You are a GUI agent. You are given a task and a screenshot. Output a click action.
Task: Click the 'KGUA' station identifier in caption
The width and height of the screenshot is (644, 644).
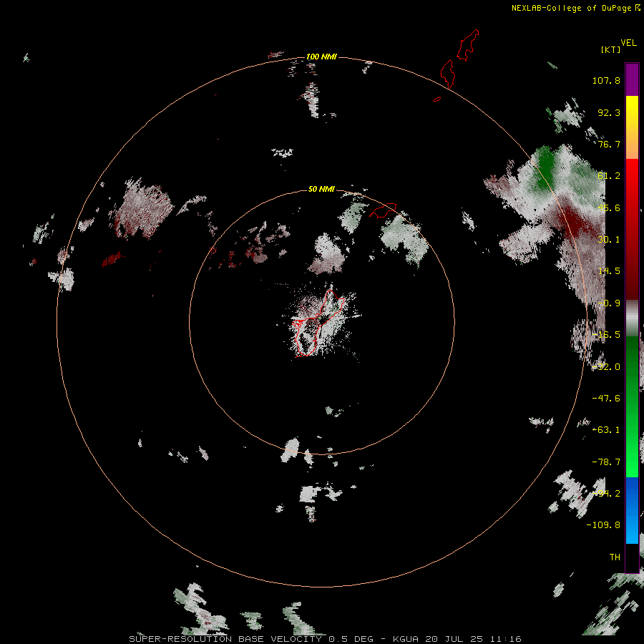point(406,639)
